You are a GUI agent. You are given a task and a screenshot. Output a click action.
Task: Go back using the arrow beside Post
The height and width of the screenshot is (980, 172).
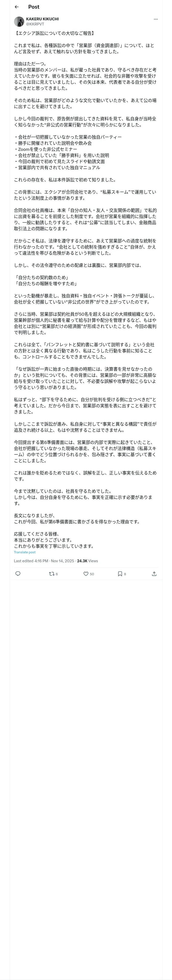(x=16, y=7)
